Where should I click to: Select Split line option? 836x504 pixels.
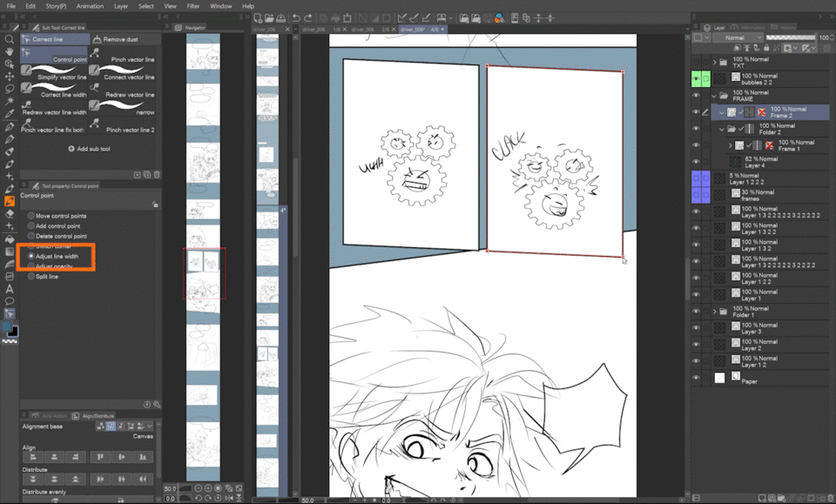tap(43, 277)
